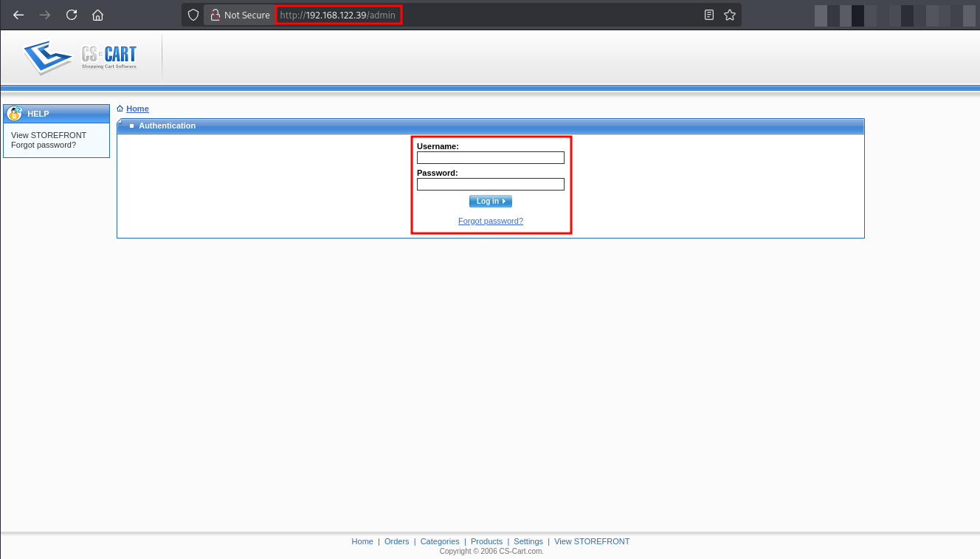Open Orders link in footer

tap(397, 541)
